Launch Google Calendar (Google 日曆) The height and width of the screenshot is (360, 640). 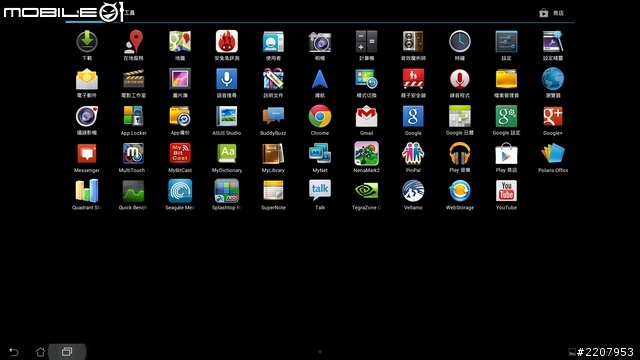(x=460, y=116)
